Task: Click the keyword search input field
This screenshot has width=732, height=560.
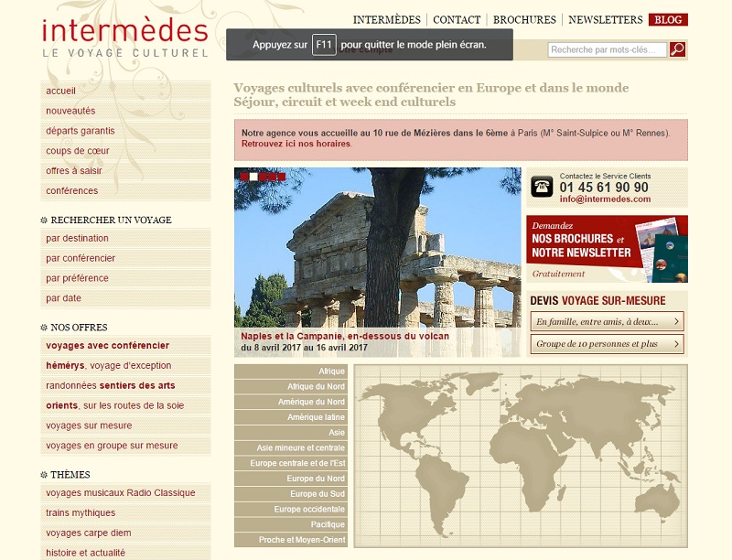Action: (607, 49)
